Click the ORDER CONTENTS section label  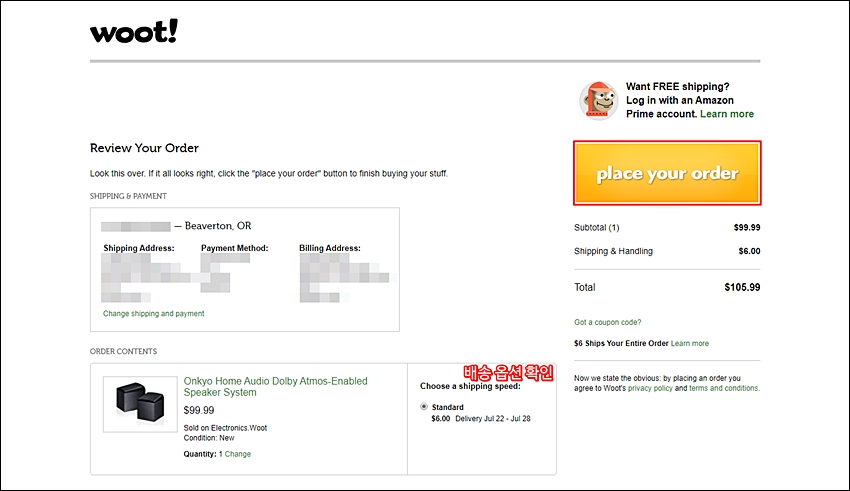(123, 351)
